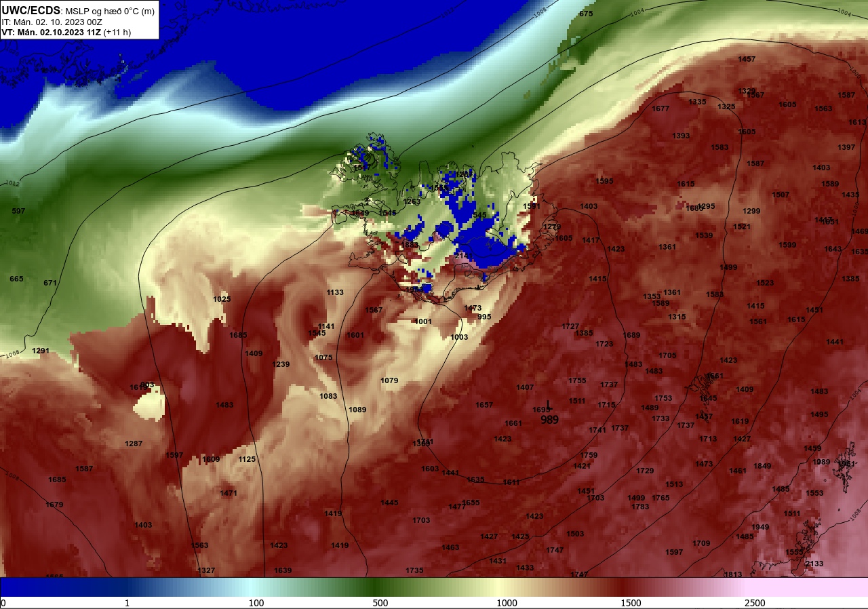The width and height of the screenshot is (868, 609).
Task: Select the 1657 height value
Action: point(484,405)
